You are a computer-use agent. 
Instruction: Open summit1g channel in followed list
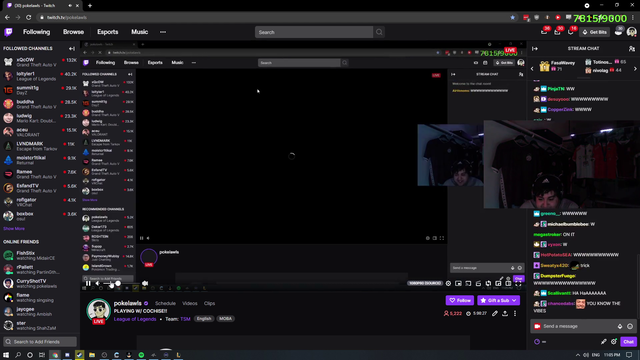[40, 90]
